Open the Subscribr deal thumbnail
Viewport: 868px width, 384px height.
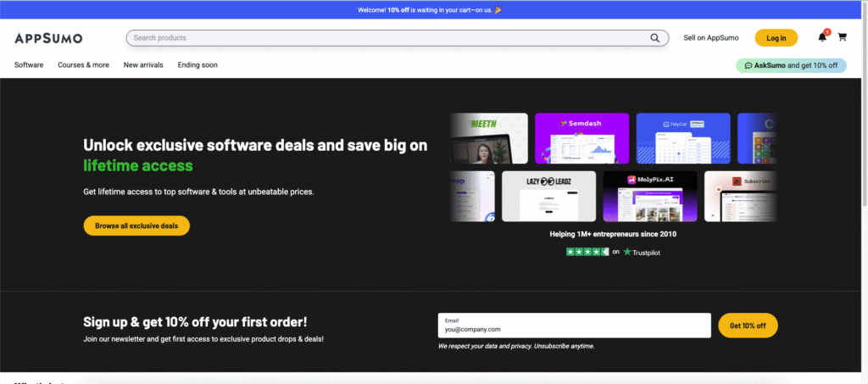pyautogui.click(x=741, y=196)
